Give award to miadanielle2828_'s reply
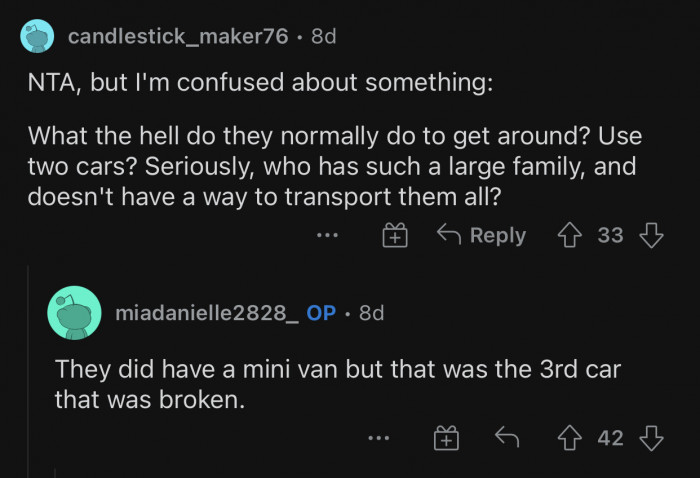 coord(445,438)
